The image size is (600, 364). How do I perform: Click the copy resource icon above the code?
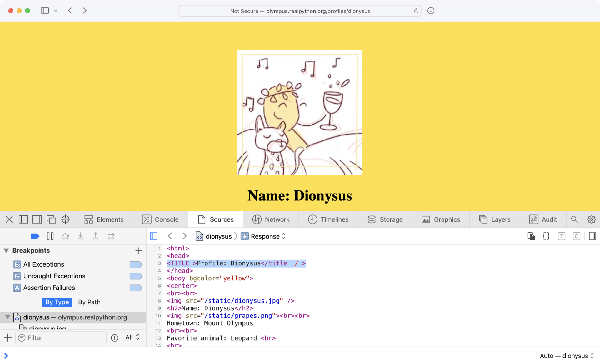click(531, 236)
